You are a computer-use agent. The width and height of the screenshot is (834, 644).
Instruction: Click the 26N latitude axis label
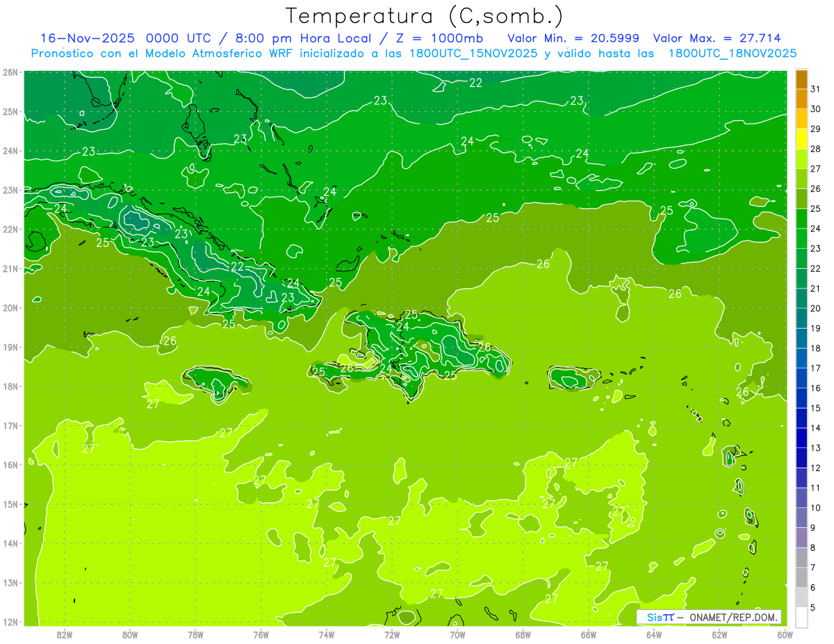point(10,72)
